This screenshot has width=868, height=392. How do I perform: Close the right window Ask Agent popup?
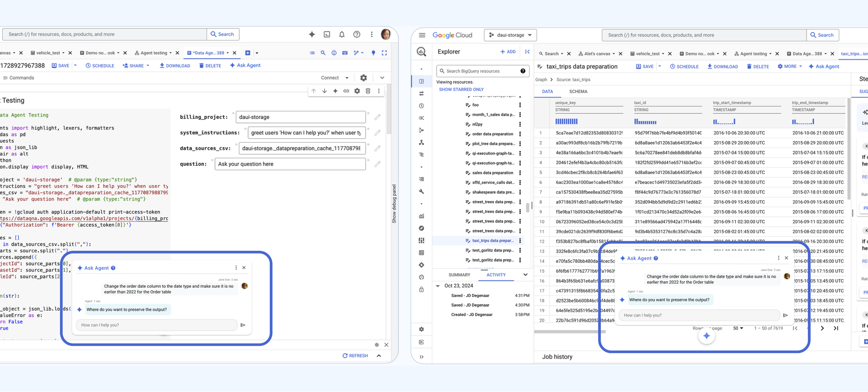click(786, 258)
